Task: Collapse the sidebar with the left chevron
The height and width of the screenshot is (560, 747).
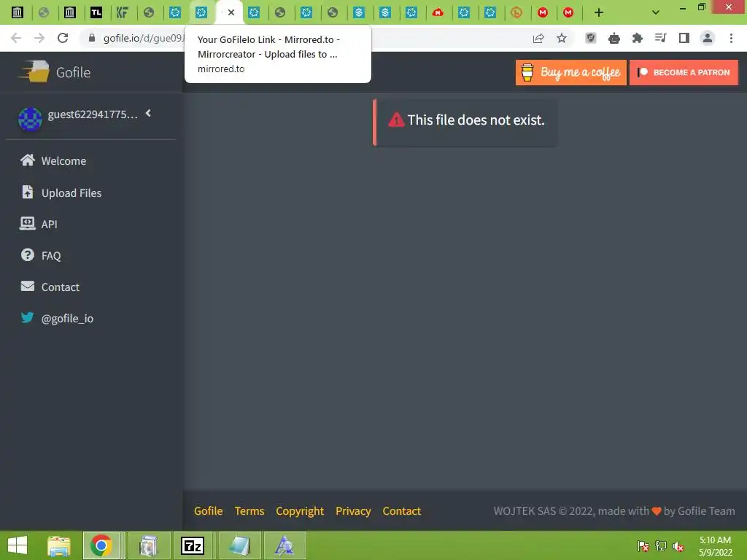Action: (148, 113)
